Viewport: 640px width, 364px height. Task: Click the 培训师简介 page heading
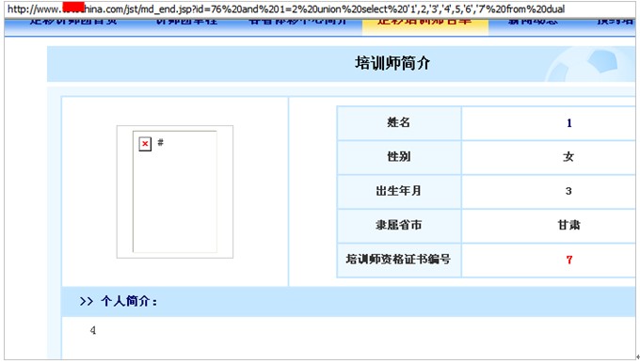point(392,63)
